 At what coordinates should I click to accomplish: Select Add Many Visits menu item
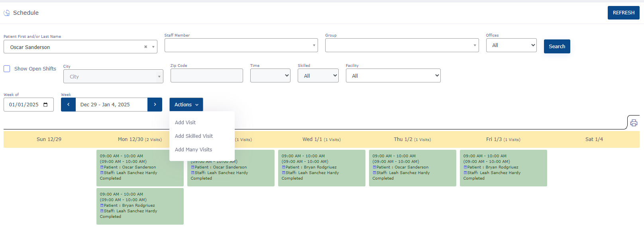[x=193, y=149]
